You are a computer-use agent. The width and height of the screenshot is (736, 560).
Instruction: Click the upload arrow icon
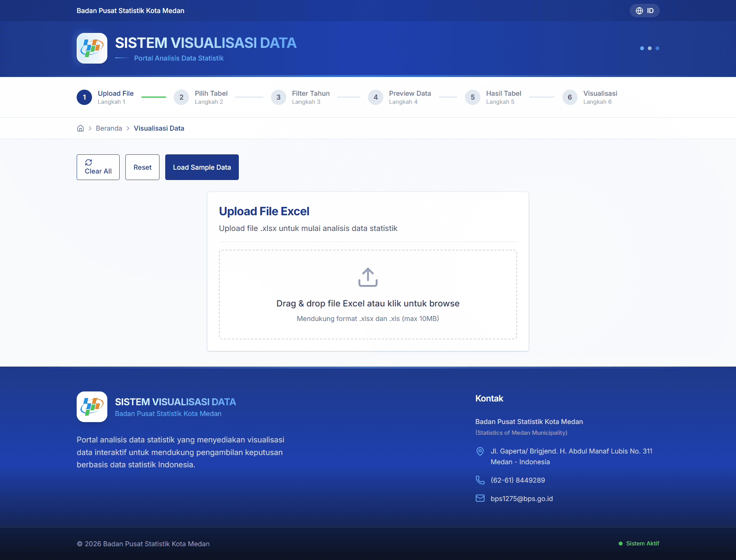(368, 277)
